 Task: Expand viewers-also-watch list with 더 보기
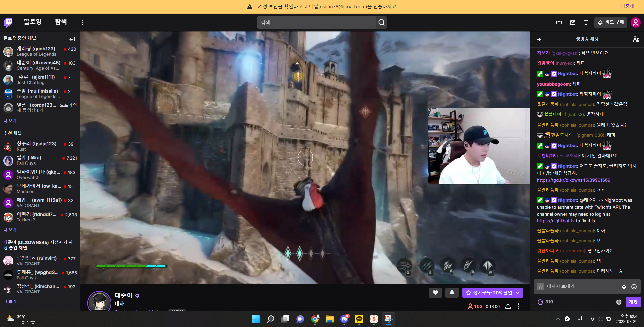10,301
